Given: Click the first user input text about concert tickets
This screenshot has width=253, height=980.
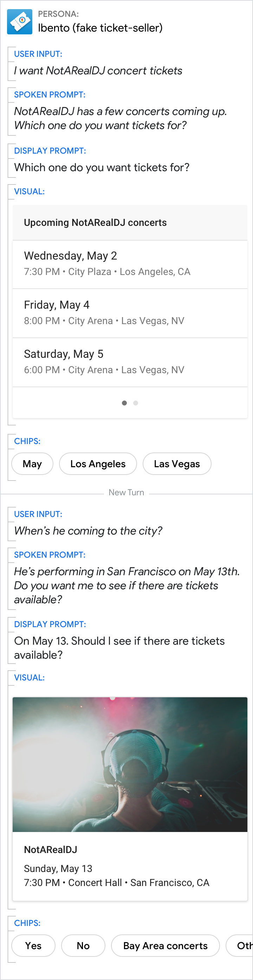Looking at the screenshot, I should 98,71.
